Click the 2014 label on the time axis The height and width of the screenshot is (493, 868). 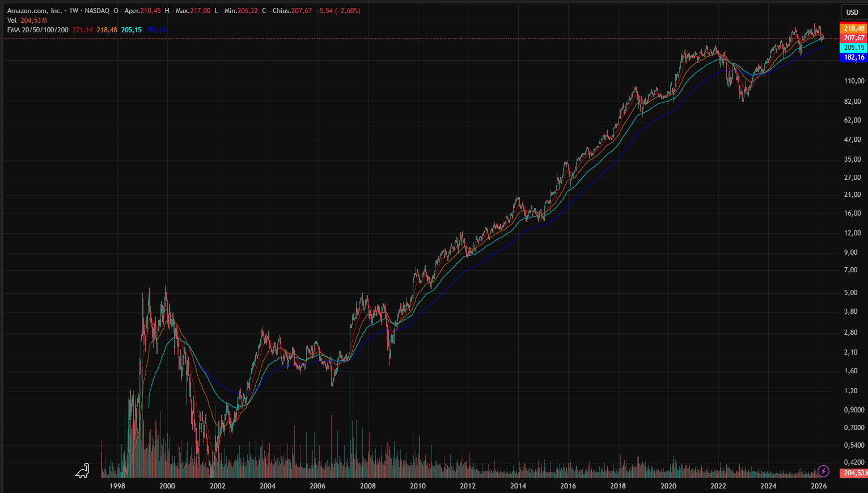518,486
